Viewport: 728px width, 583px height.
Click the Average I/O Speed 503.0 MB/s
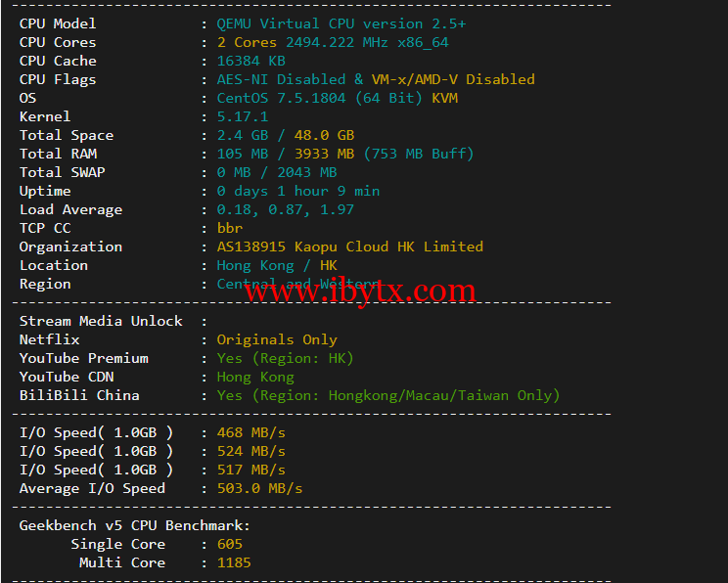(259, 488)
